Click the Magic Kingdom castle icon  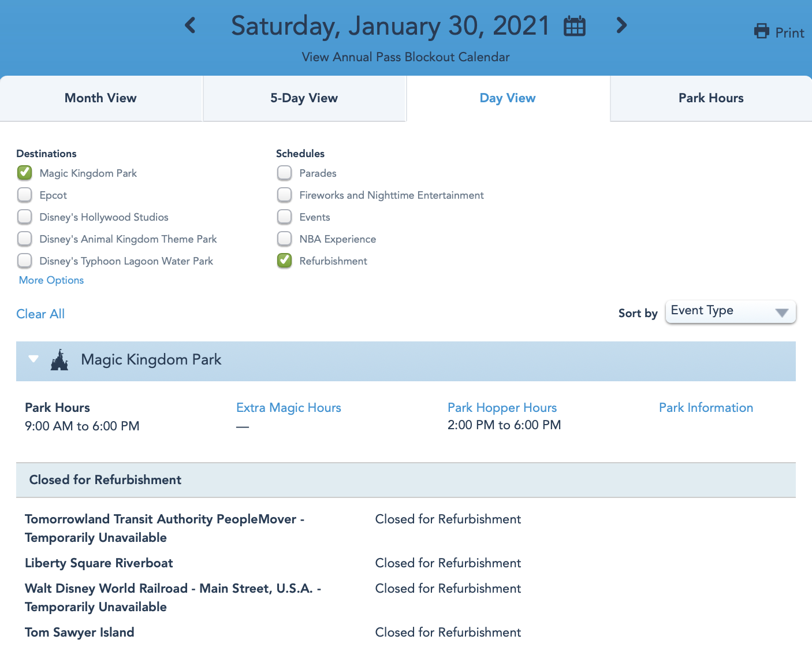coord(59,360)
